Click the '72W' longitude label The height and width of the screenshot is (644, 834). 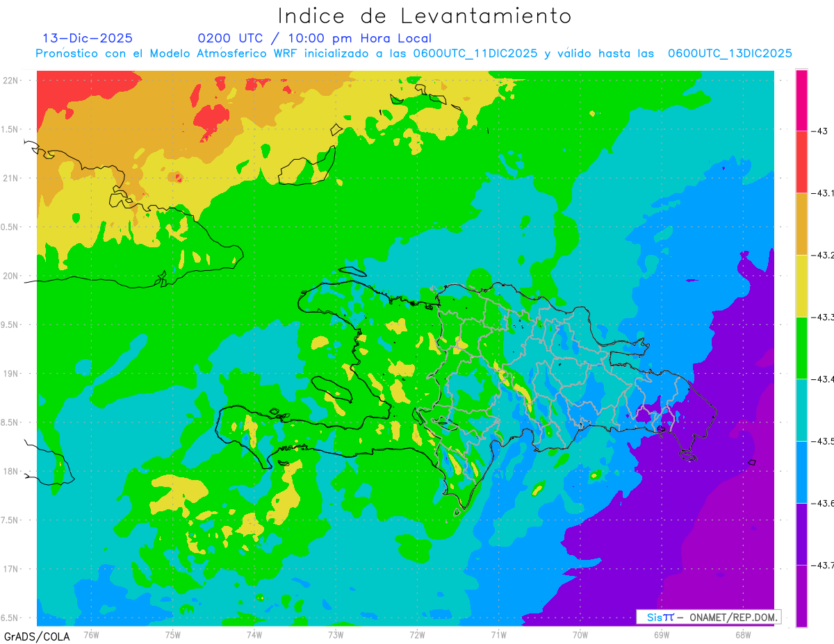(x=417, y=634)
